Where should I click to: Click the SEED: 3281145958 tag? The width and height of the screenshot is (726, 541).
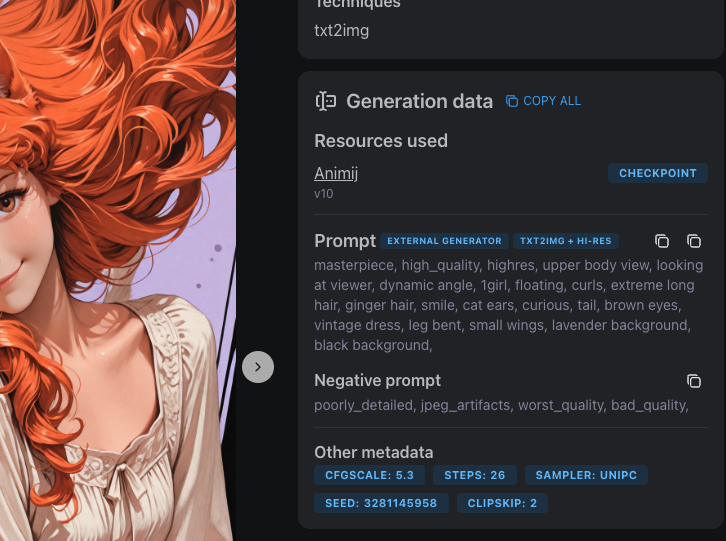[381, 503]
